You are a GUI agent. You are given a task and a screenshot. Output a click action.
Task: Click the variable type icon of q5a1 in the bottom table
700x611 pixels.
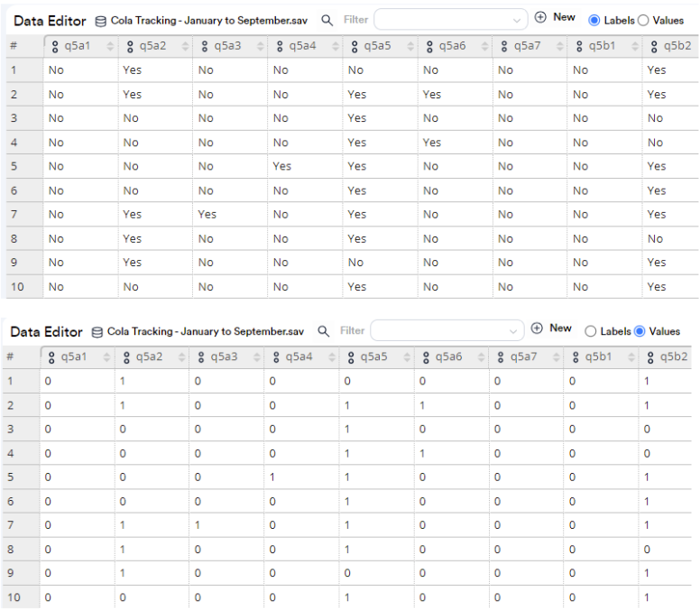[51, 357]
